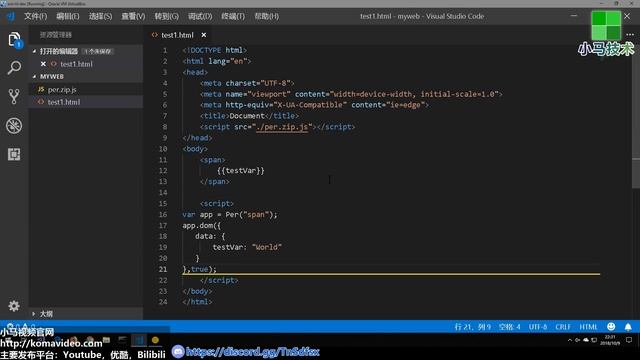Click the {{testVar}} text on line 12
Screen dimensions: 640x360
coord(241,171)
